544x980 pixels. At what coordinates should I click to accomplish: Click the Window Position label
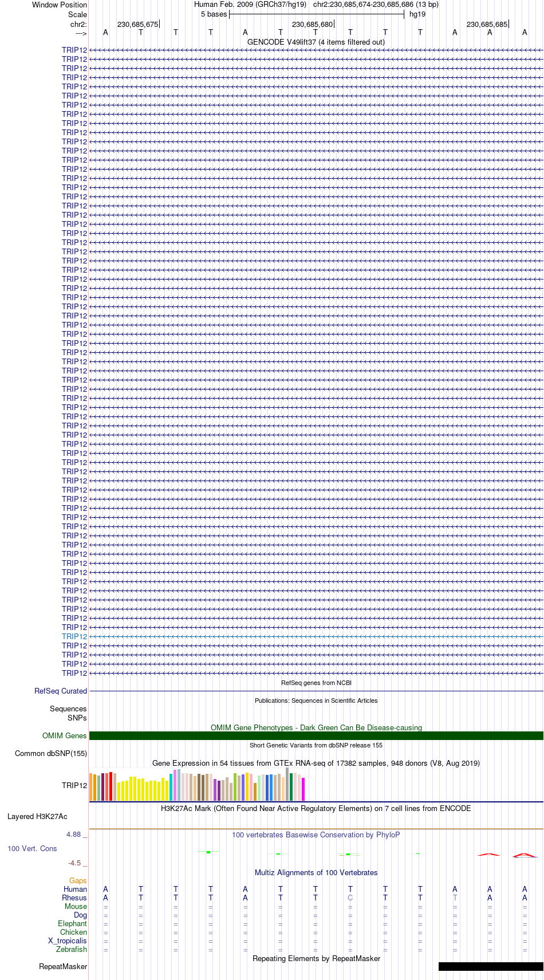click(x=60, y=5)
